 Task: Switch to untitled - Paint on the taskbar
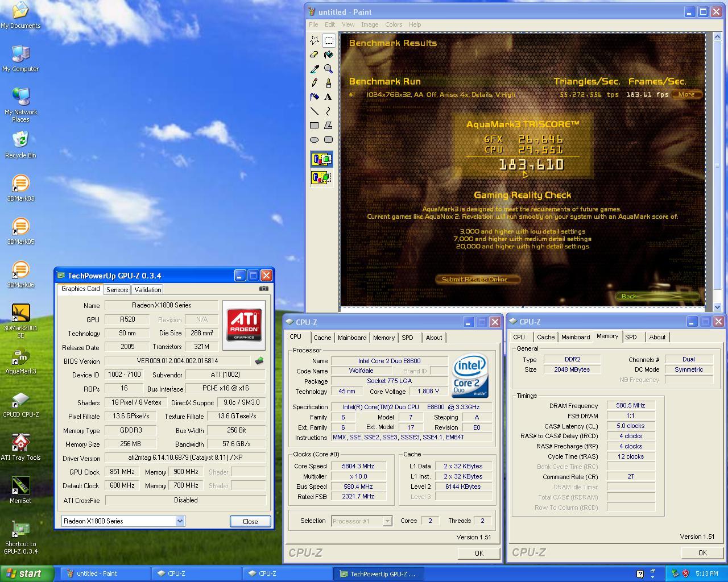pos(106,573)
